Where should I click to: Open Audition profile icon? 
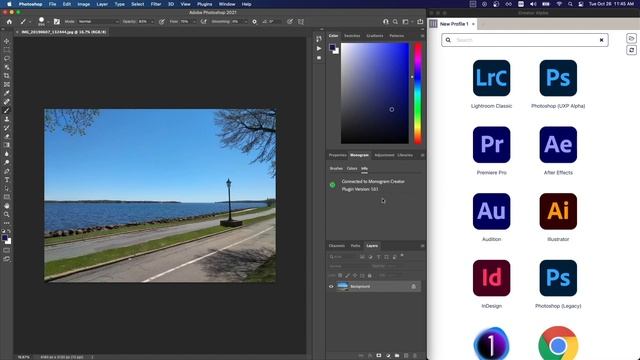pos(491,211)
